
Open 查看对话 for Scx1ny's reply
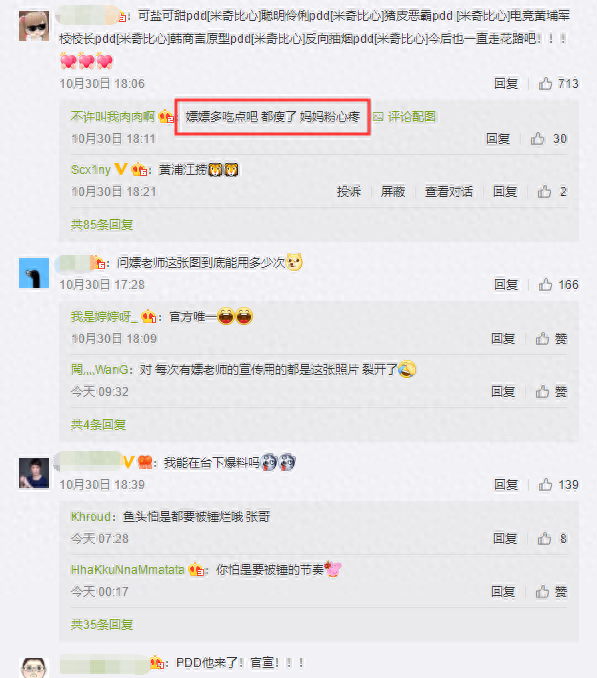point(449,192)
